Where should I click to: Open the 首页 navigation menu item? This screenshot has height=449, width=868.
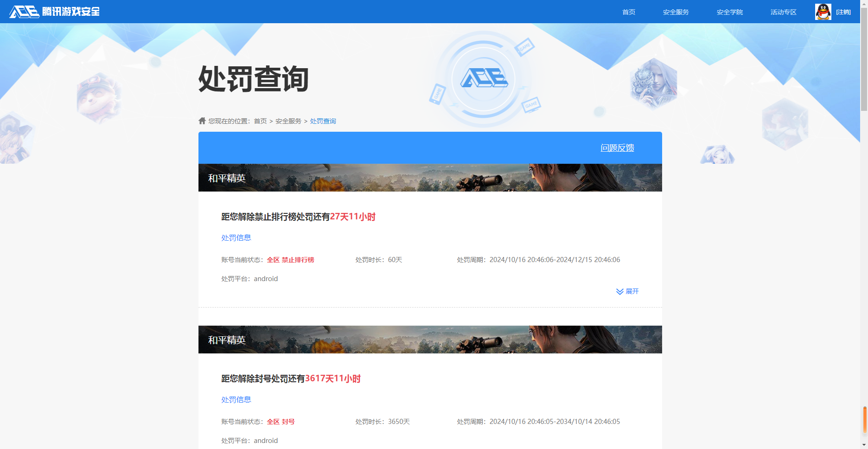(x=629, y=12)
